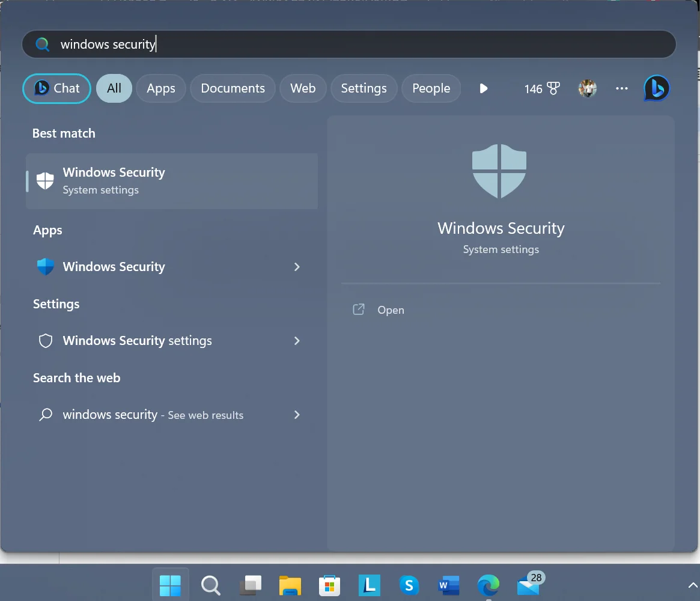Image resolution: width=700 pixels, height=601 pixels.
Task: Show more filter tabs with arrow
Action: (483, 88)
